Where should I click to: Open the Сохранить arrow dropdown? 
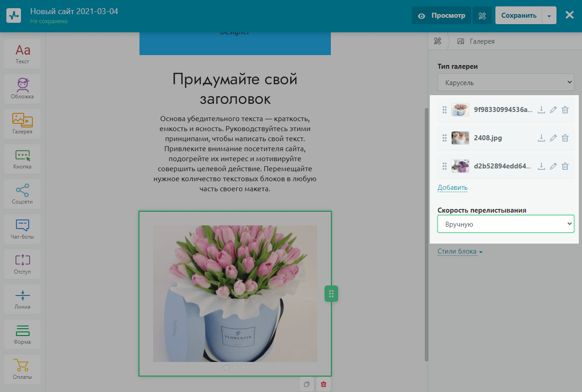[x=549, y=15]
